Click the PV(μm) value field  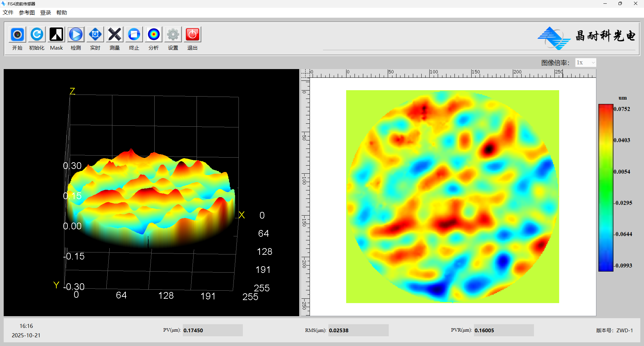point(212,330)
